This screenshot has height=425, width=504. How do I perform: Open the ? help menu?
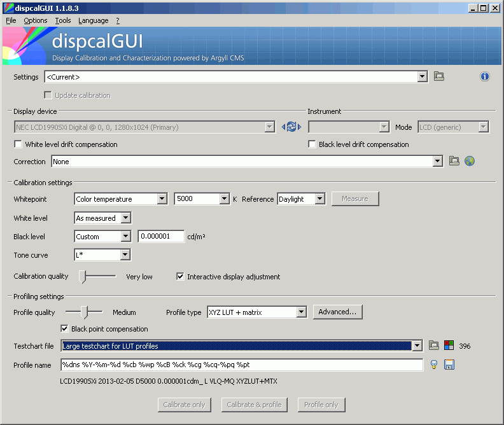click(118, 20)
